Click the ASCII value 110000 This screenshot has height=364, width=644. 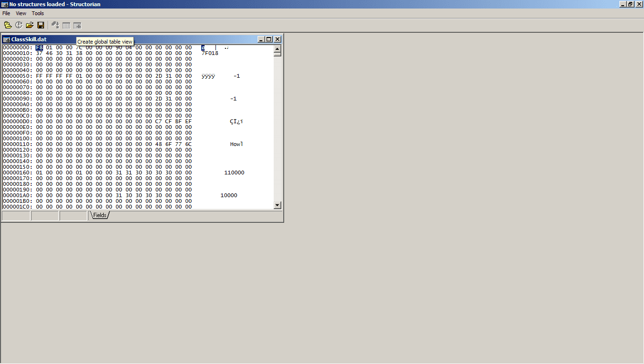(234, 173)
